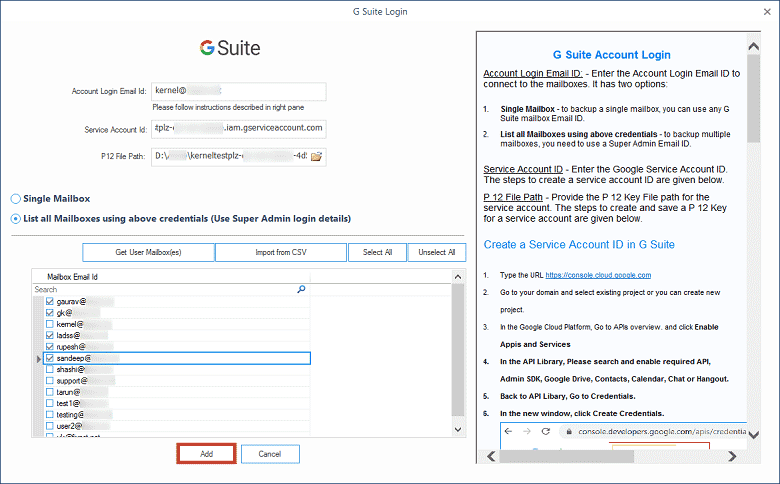Check the kernel@ mailbox checkbox
Viewport: 780px width, 484px height.
point(50,324)
